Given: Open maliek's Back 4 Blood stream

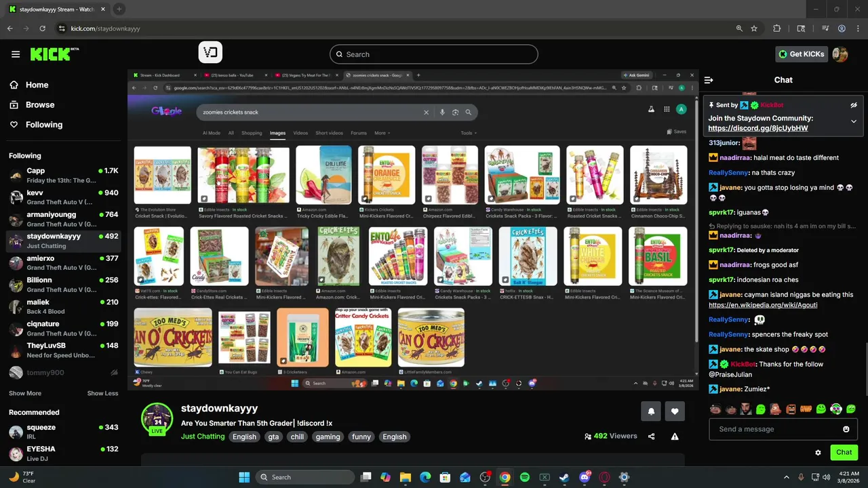Looking at the screenshot, I should (64, 306).
